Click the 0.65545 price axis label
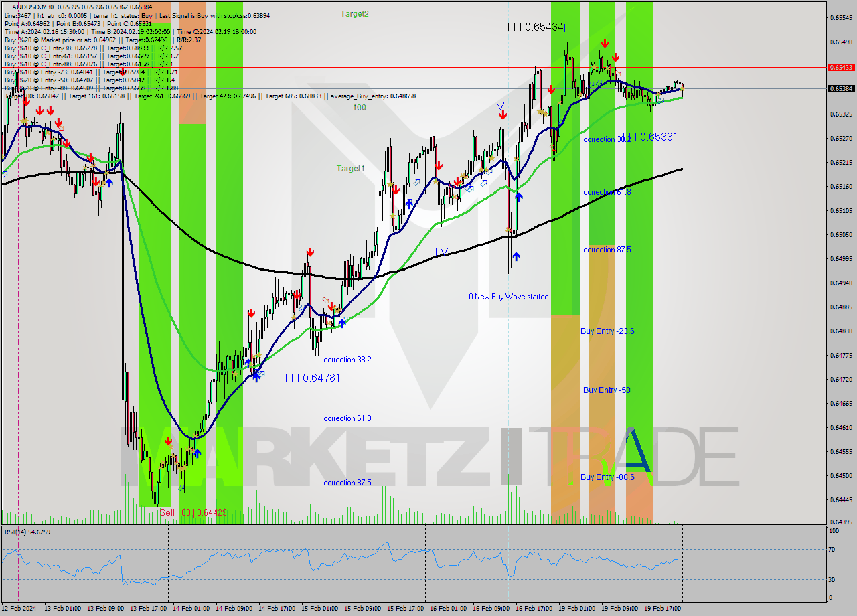 [841, 17]
